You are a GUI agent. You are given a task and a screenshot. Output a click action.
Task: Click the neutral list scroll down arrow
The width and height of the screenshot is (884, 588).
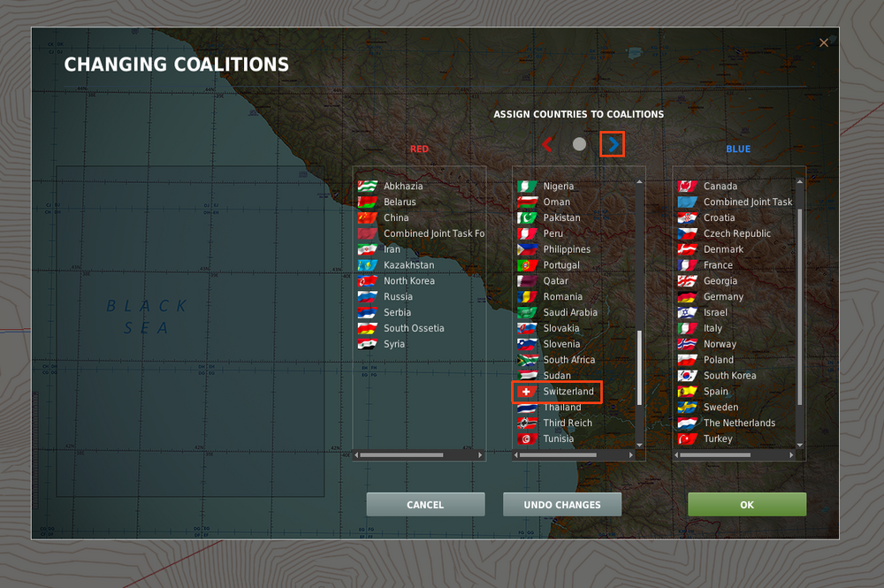click(639, 446)
